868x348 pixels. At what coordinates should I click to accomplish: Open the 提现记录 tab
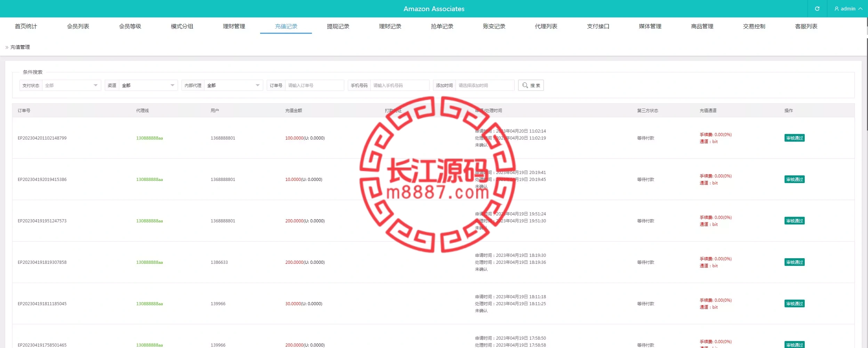pos(338,26)
